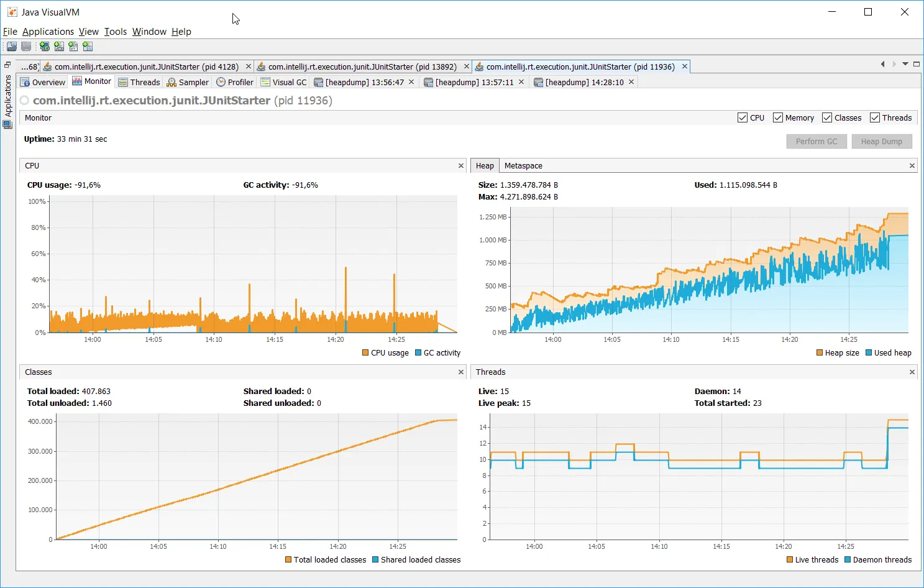The image size is (924, 588).
Task: Close the pid 13892 document tab
Action: [467, 67]
